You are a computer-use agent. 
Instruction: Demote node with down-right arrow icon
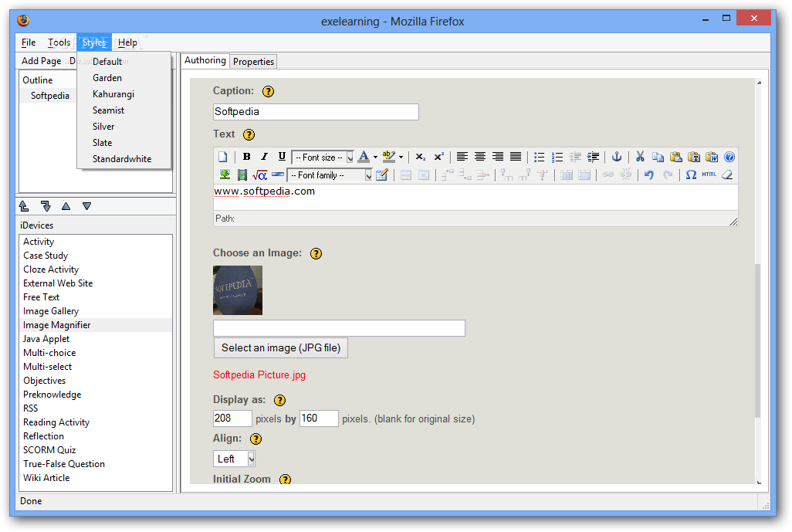point(46,206)
